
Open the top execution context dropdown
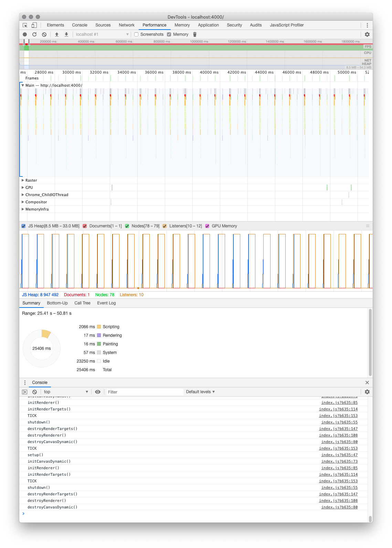pos(66,392)
